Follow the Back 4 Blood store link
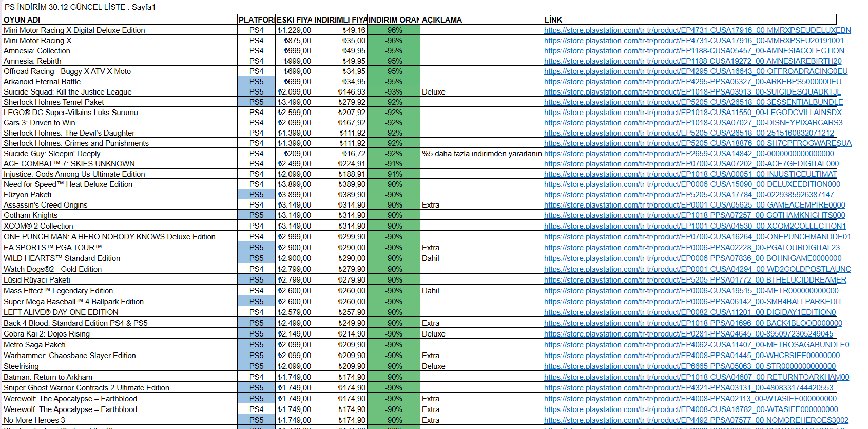Viewport: 868px width, 429px height. tap(693, 323)
